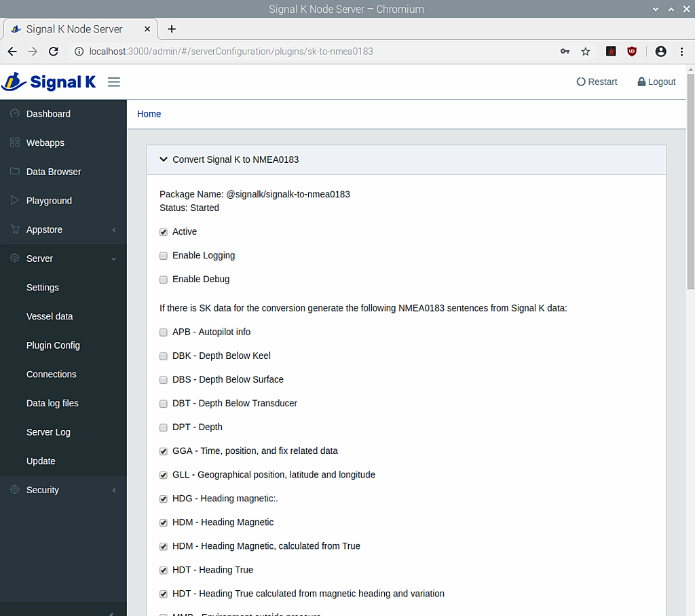695x616 pixels.
Task: Collapse the Convert Signal K to NMEA0183 panel
Action: point(163,160)
